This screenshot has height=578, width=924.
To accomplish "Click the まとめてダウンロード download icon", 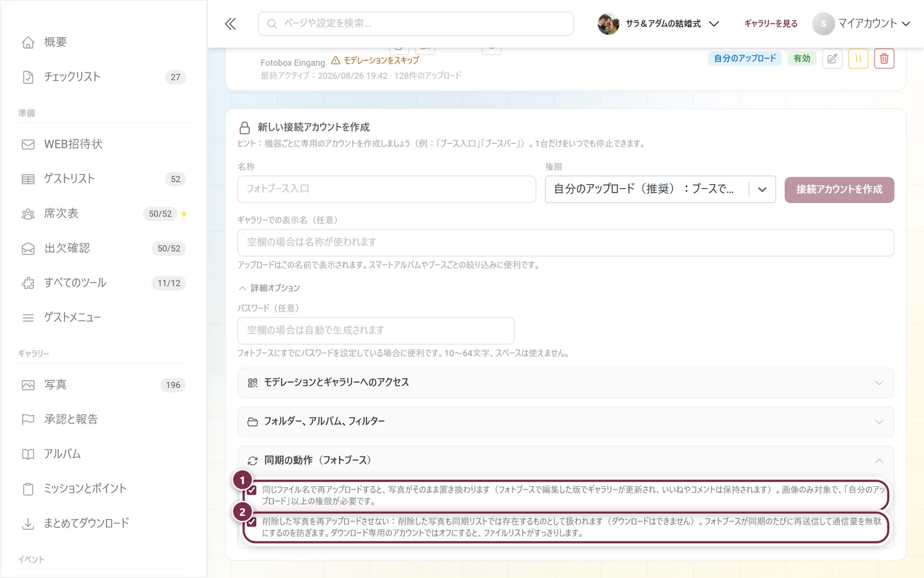I will pos(28,524).
